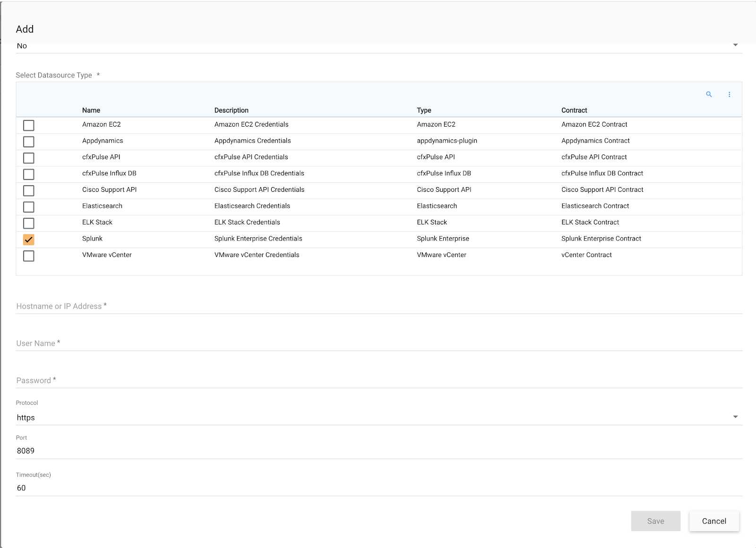Click the Type column header
This screenshot has height=548, width=756.
[424, 110]
